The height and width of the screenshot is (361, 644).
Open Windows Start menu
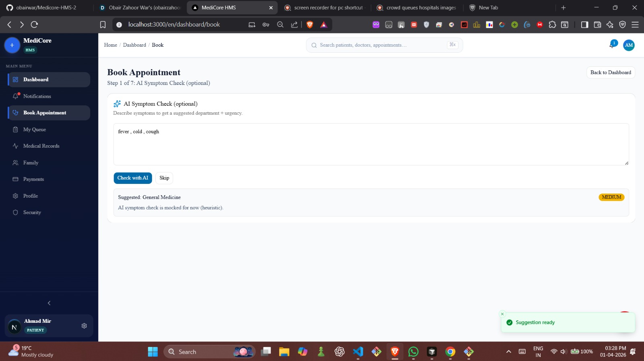(153, 352)
